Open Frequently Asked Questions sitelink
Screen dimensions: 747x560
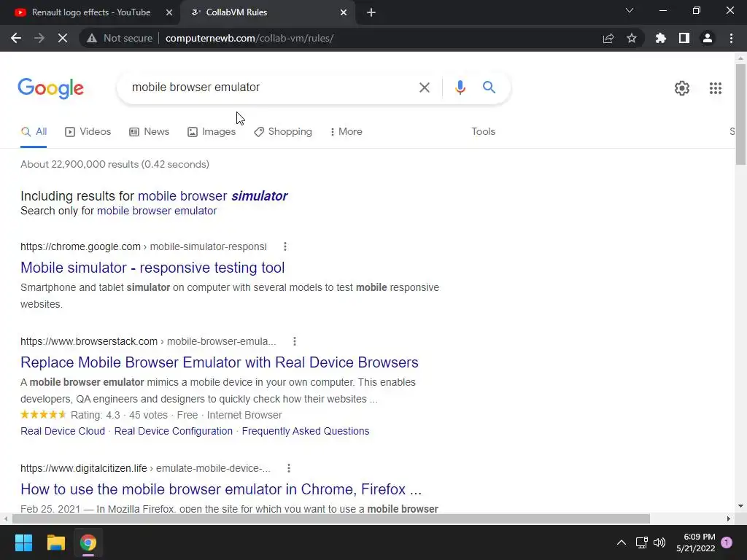click(306, 431)
